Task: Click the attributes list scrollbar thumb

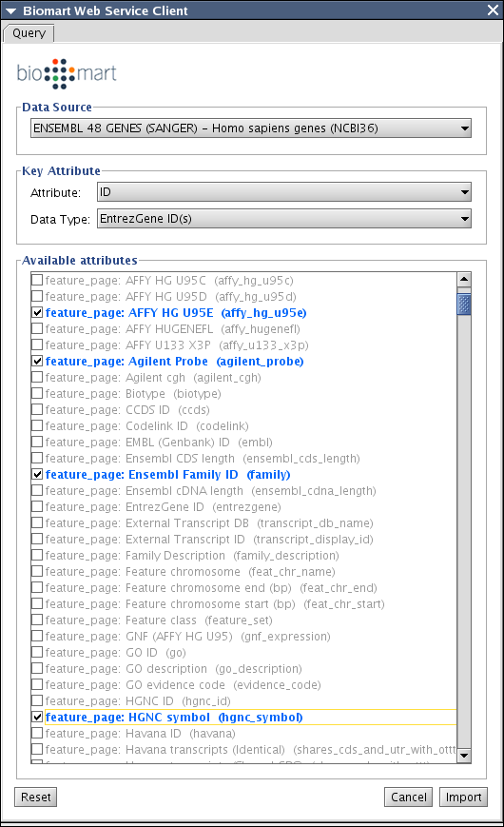Action: (x=464, y=305)
